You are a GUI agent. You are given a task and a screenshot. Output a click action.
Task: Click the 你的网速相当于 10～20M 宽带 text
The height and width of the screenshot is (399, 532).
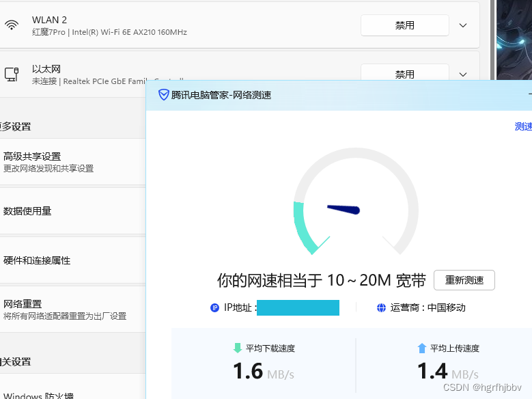321,281
